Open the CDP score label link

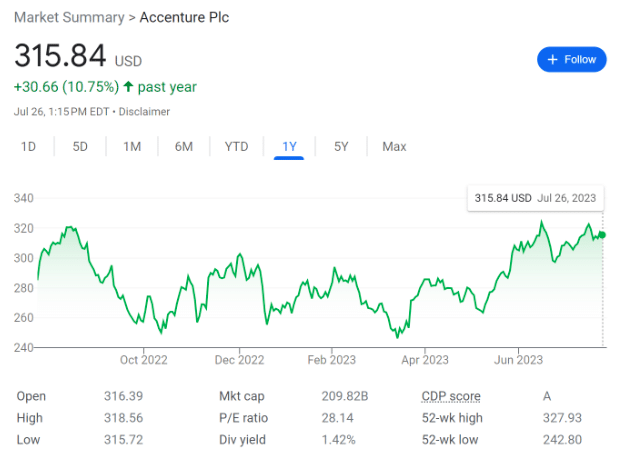[x=451, y=396]
